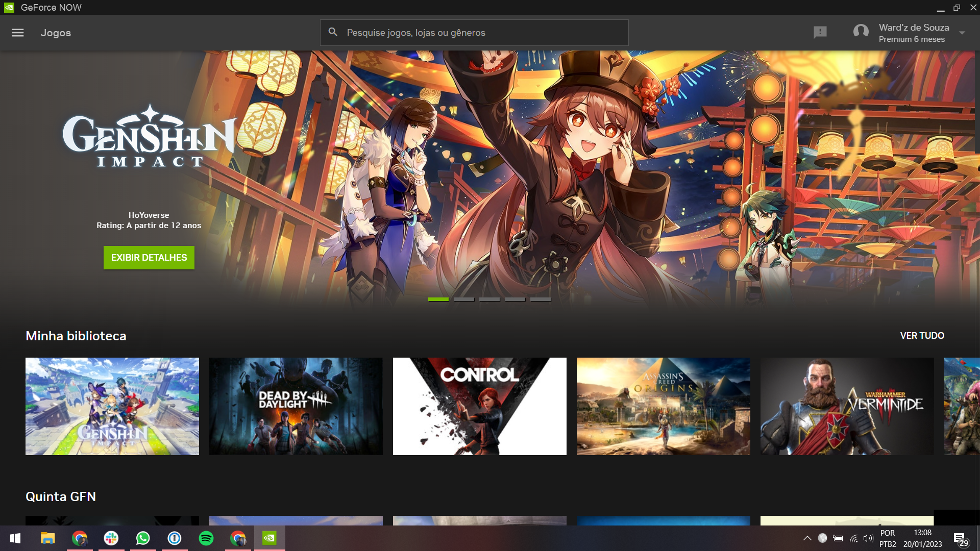Select the fifth carousel slide indicator
The width and height of the screenshot is (980, 551).
[541, 299]
